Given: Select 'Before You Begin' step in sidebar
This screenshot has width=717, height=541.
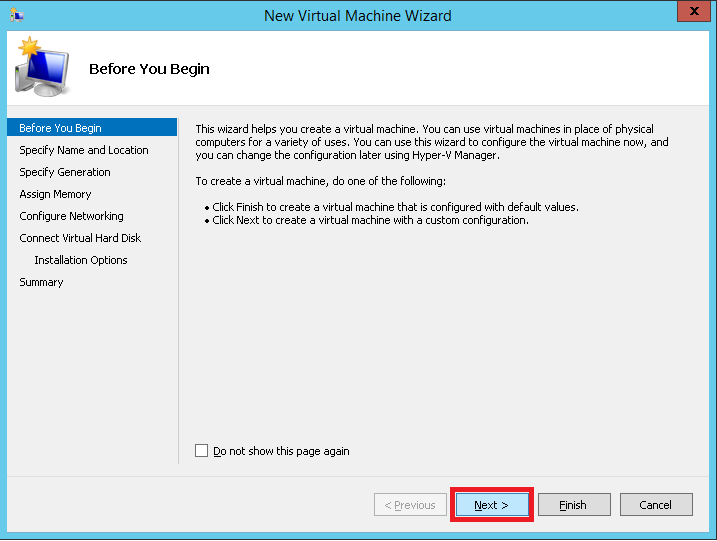Looking at the screenshot, I should click(x=92, y=128).
